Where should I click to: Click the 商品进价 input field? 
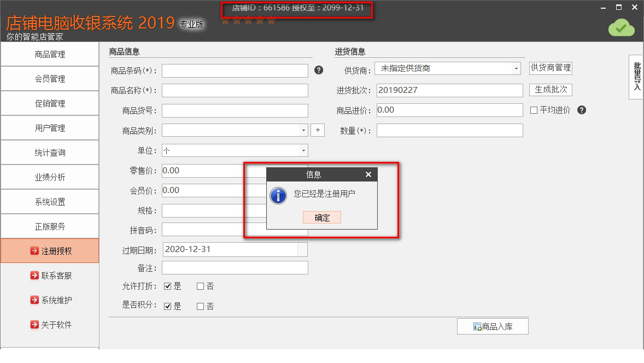pyautogui.click(x=450, y=110)
